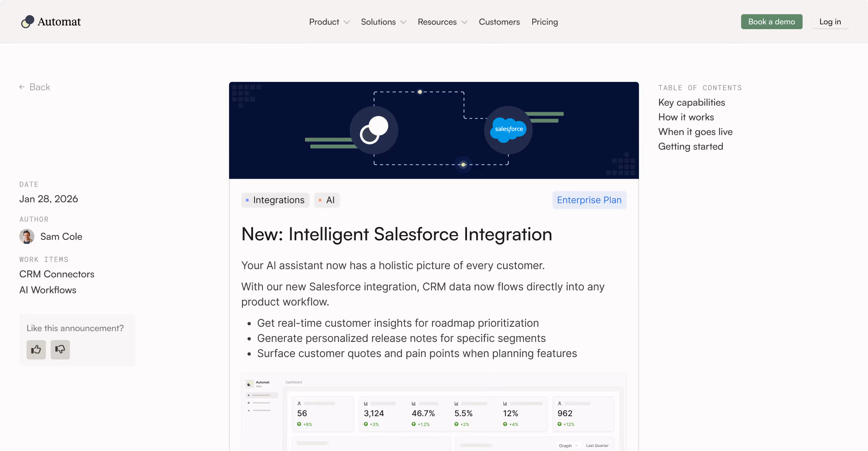Click the Salesforce cloud logo in banner
This screenshot has width=868, height=451.
508,130
